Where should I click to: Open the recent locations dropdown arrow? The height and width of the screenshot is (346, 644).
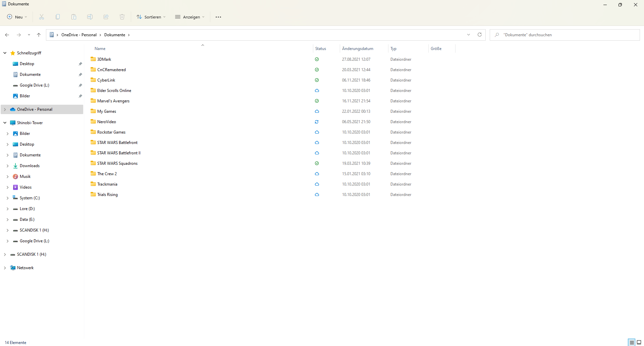(29, 35)
